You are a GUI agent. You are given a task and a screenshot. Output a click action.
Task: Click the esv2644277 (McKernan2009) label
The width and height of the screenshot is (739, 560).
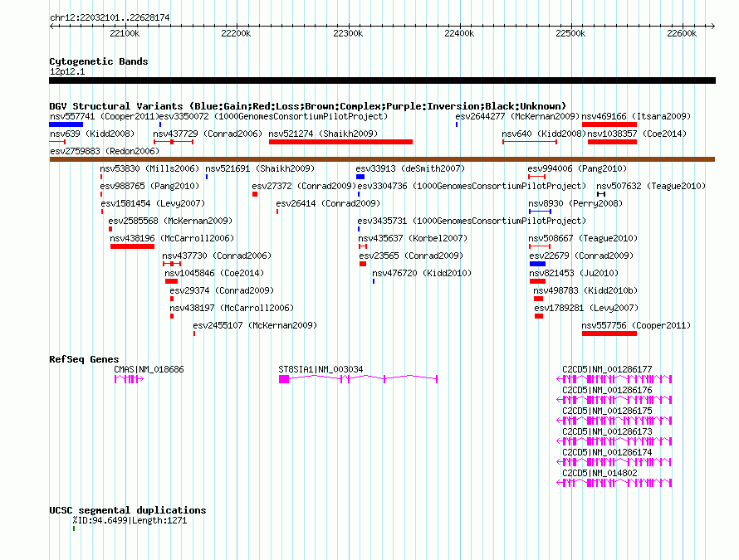[517, 116]
